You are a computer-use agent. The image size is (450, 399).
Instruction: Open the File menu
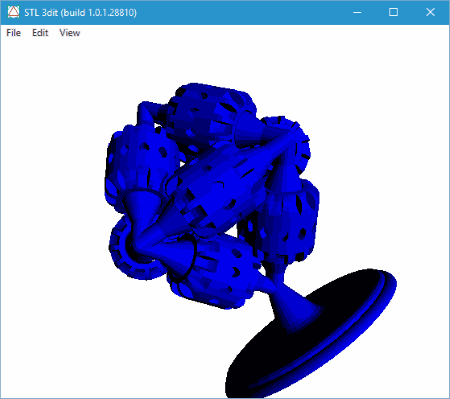[14, 33]
